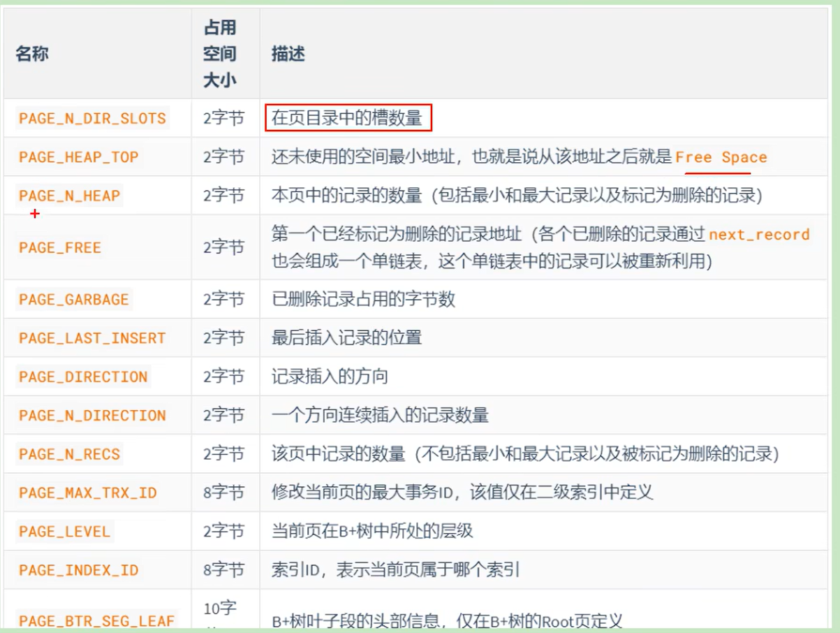Select the PAGE_MAX_TRX_ID field name

pyautogui.click(x=88, y=493)
